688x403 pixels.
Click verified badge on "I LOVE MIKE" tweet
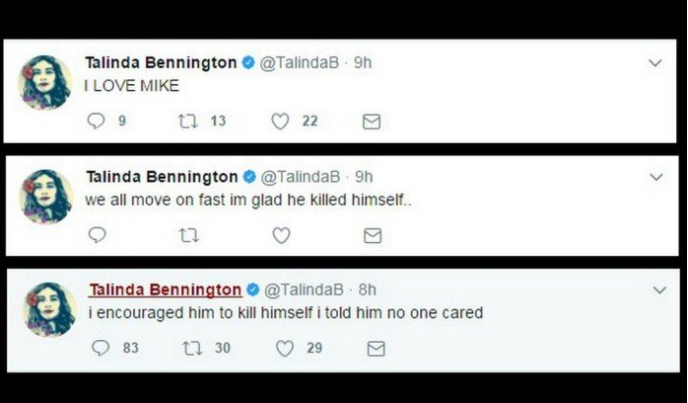(249, 63)
